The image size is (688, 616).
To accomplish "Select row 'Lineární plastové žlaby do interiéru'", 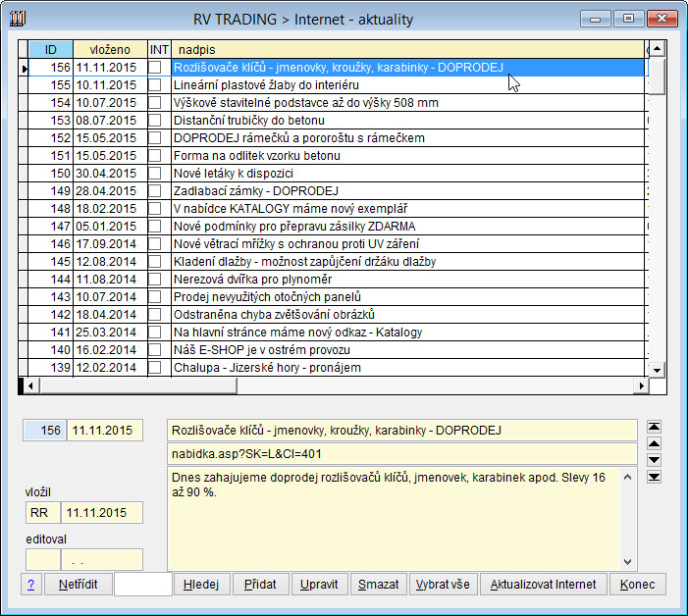I will tap(407, 84).
